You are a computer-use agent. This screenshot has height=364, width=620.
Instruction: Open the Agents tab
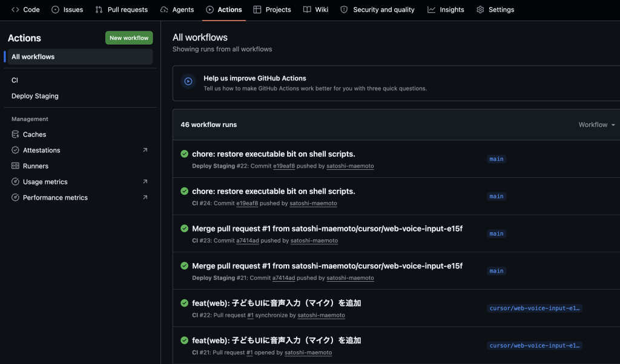pos(177,10)
